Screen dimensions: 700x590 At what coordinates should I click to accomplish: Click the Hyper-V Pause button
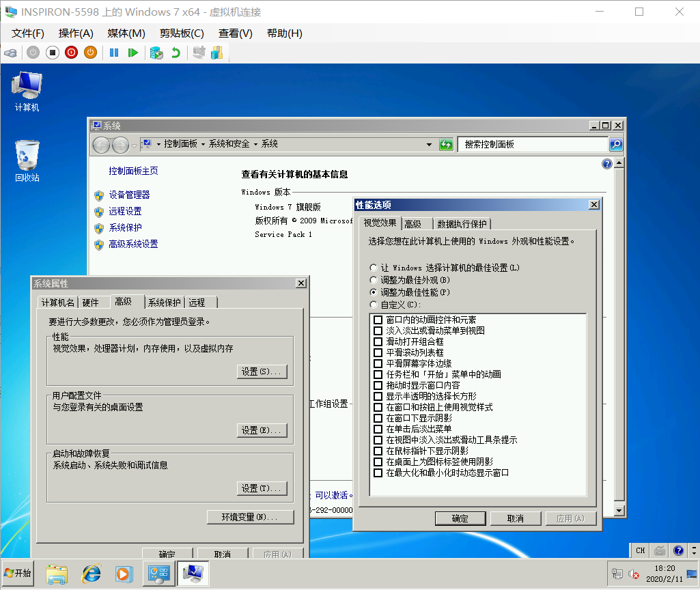tap(114, 53)
